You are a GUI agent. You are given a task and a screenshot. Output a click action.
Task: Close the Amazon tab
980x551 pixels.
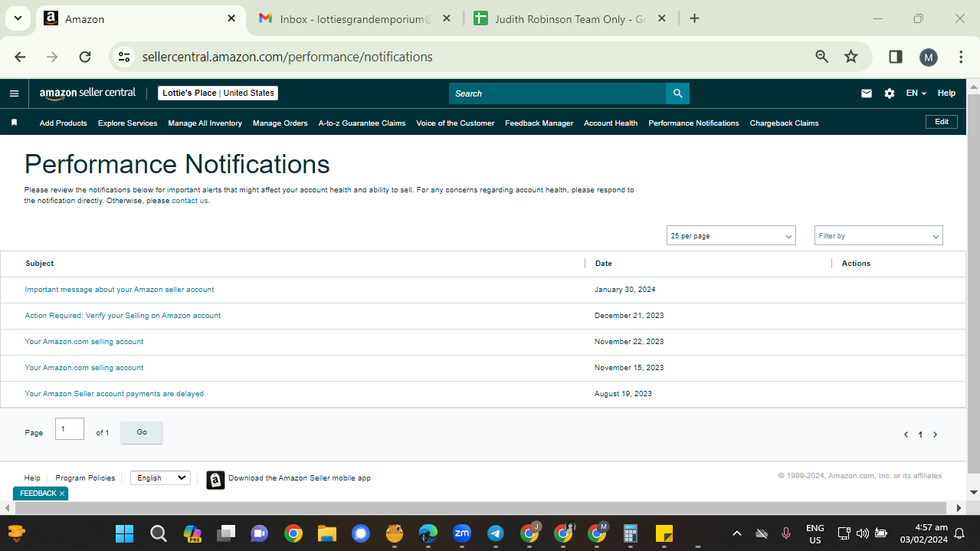tap(231, 18)
